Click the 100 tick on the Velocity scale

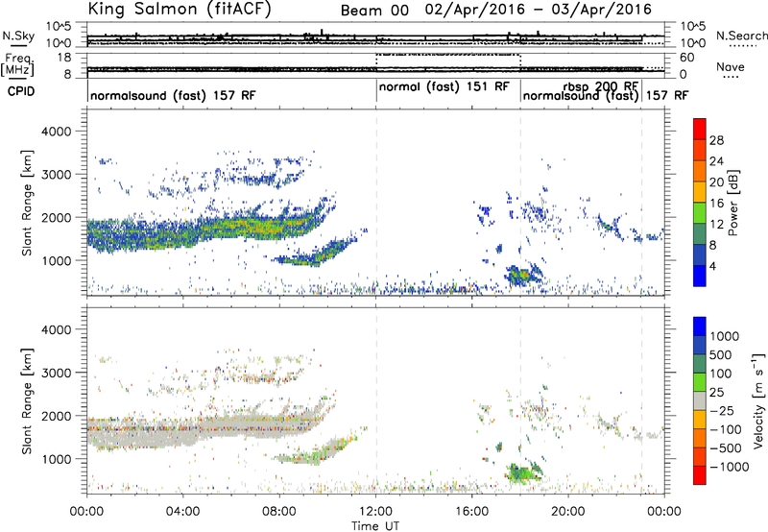point(721,374)
